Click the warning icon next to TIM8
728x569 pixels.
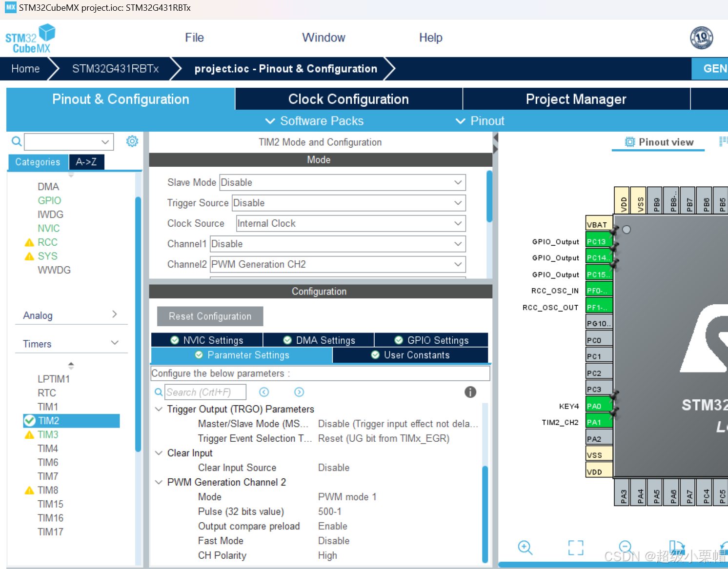29,491
